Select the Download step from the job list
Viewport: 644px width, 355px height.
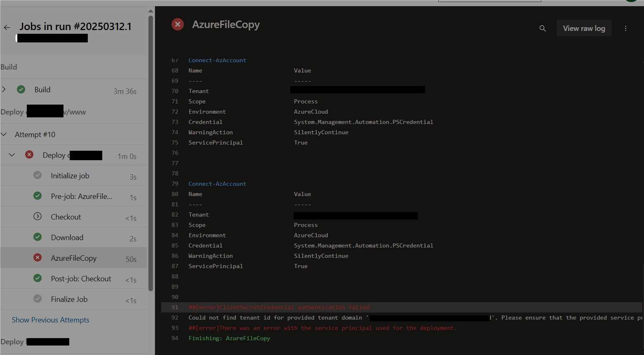pos(67,237)
